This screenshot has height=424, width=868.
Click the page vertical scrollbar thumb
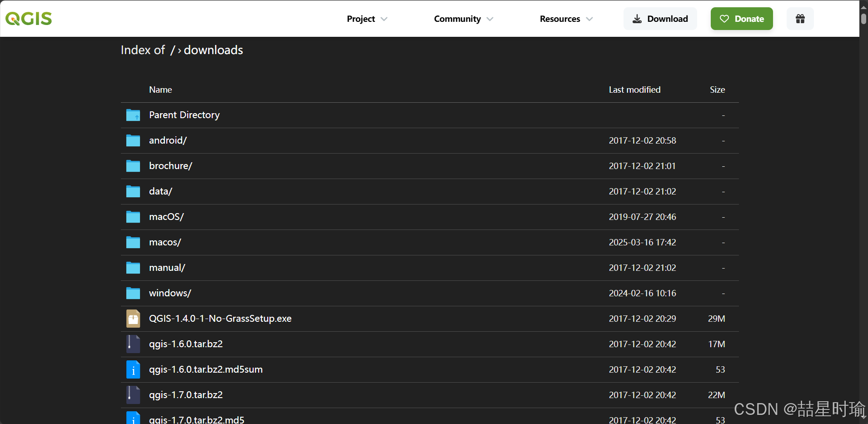(863, 19)
